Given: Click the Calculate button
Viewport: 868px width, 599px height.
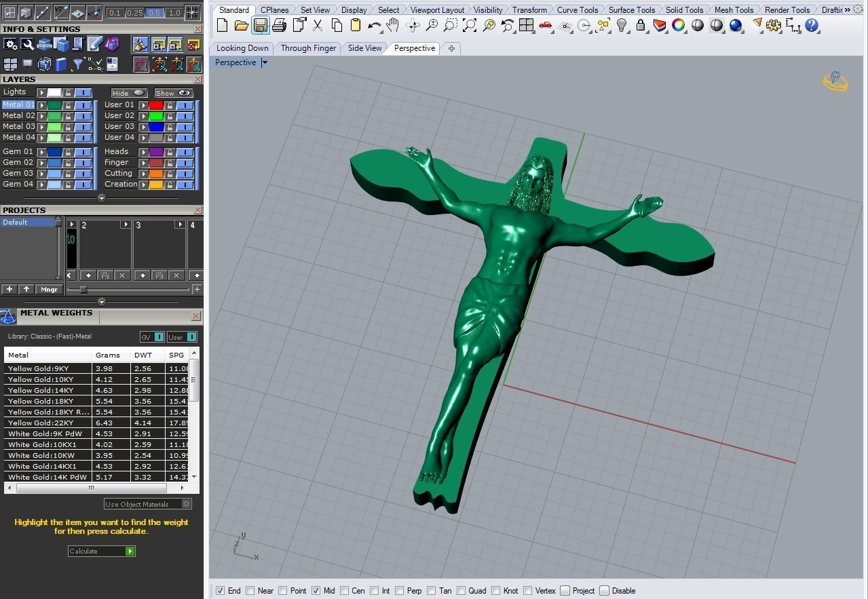Looking at the screenshot, I should pyautogui.click(x=102, y=551).
